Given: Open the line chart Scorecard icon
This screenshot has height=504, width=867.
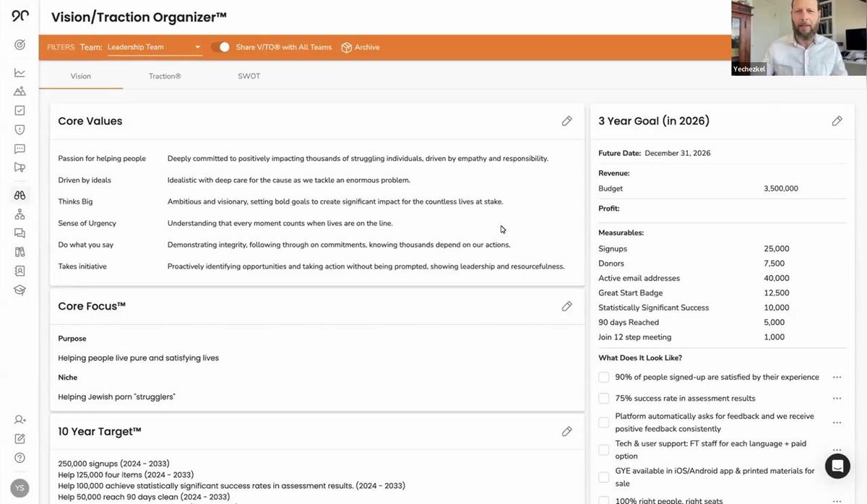Looking at the screenshot, I should 20,72.
